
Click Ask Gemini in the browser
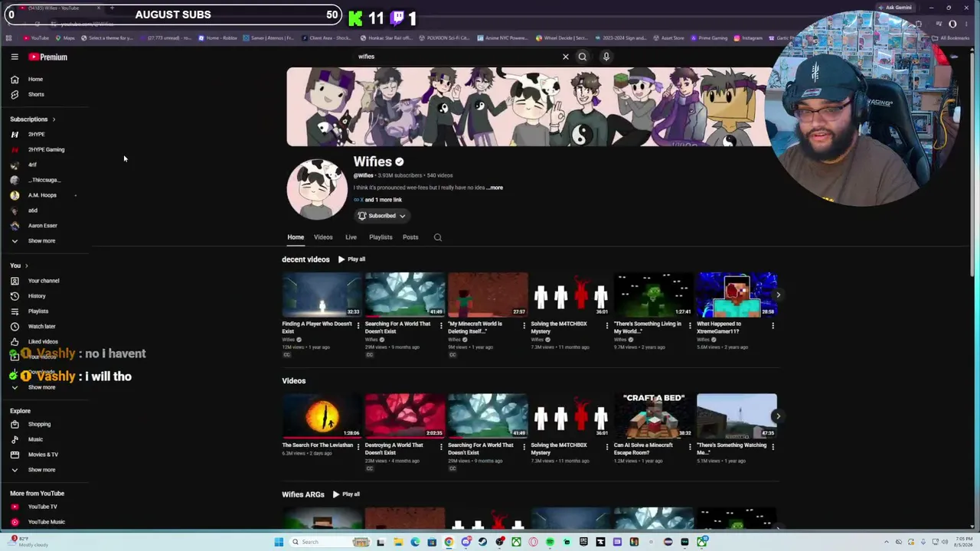895,8
